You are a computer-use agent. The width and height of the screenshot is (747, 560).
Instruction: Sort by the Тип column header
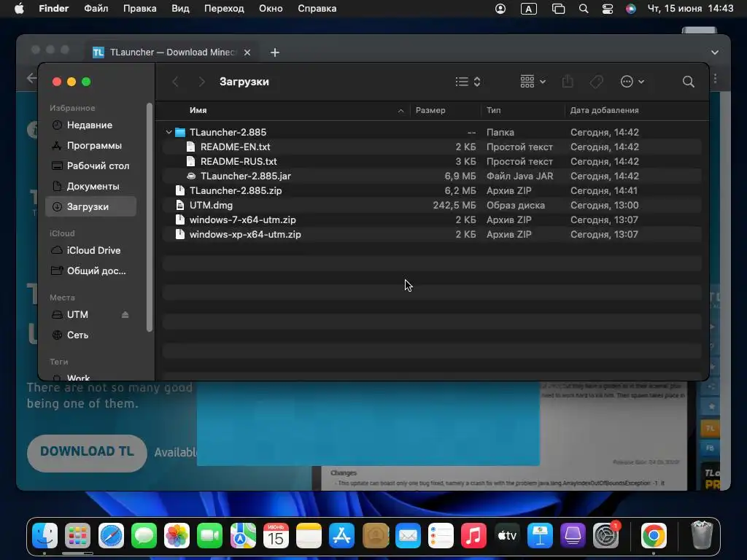point(493,110)
